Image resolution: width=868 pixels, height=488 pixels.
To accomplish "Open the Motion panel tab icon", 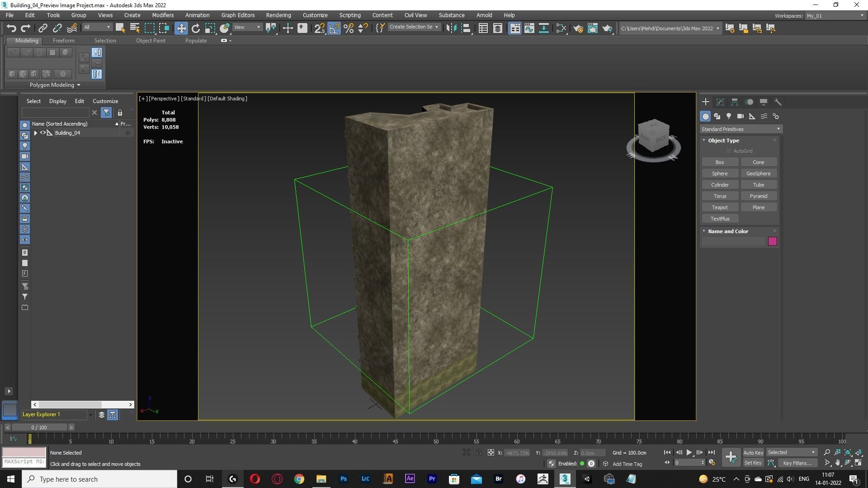I will [749, 102].
